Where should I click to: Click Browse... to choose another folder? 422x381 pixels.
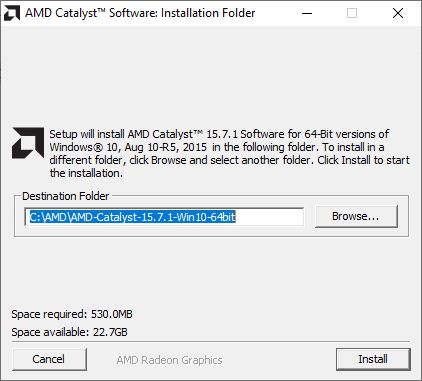click(356, 216)
